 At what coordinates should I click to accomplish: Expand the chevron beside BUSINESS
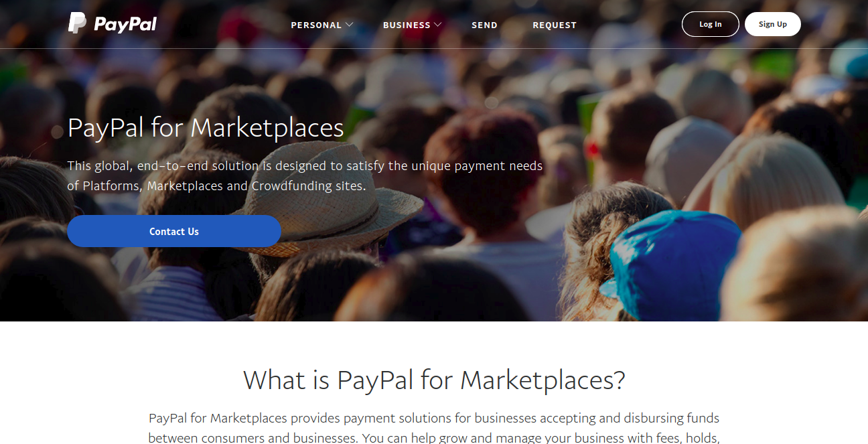438,25
